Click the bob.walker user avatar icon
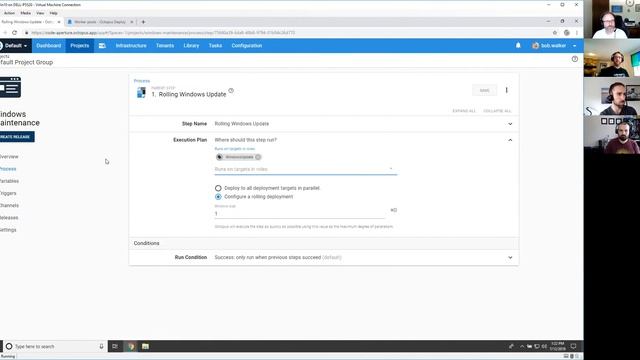This screenshot has height=360, width=640. coord(536,46)
